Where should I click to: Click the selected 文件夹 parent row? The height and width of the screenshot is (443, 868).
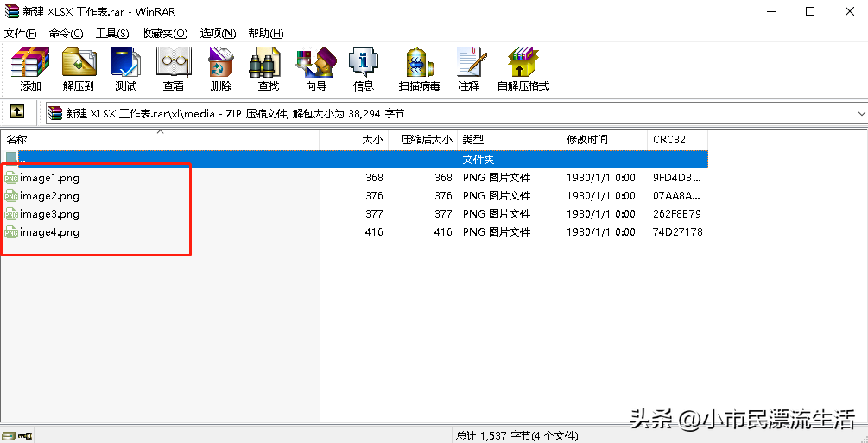tap(363, 159)
